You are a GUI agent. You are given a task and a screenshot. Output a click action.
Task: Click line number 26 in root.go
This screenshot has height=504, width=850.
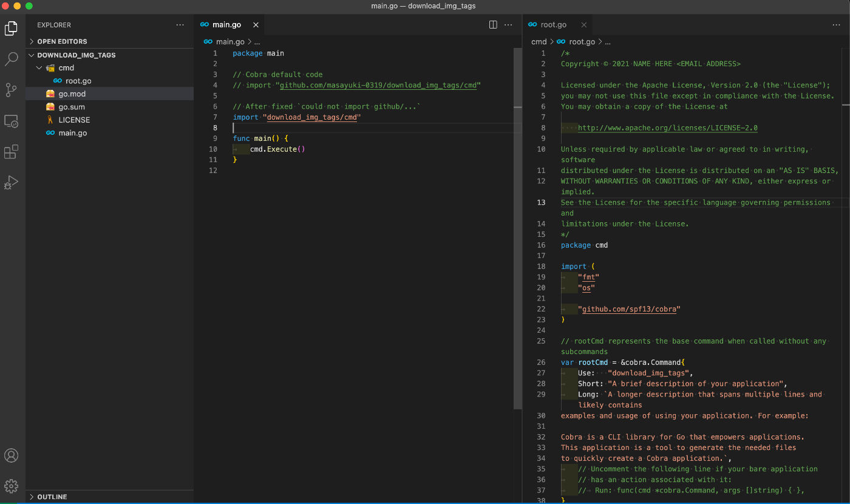[x=541, y=363]
